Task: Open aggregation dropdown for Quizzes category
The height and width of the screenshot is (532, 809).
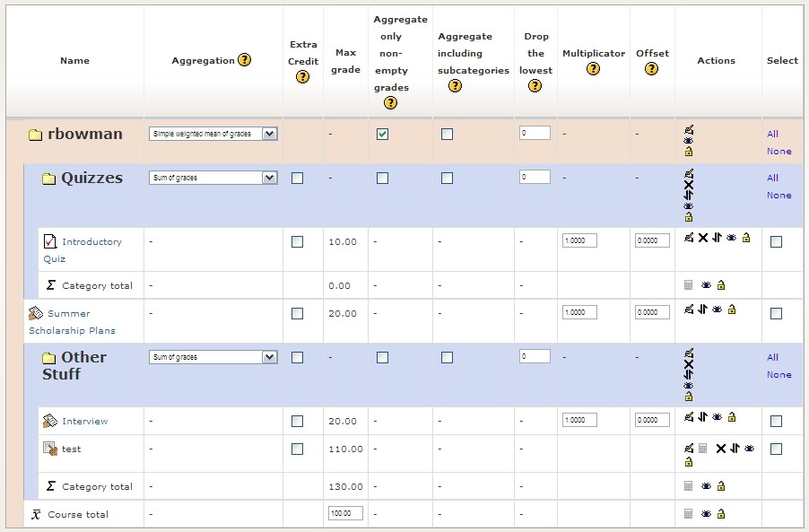Action: 213,178
